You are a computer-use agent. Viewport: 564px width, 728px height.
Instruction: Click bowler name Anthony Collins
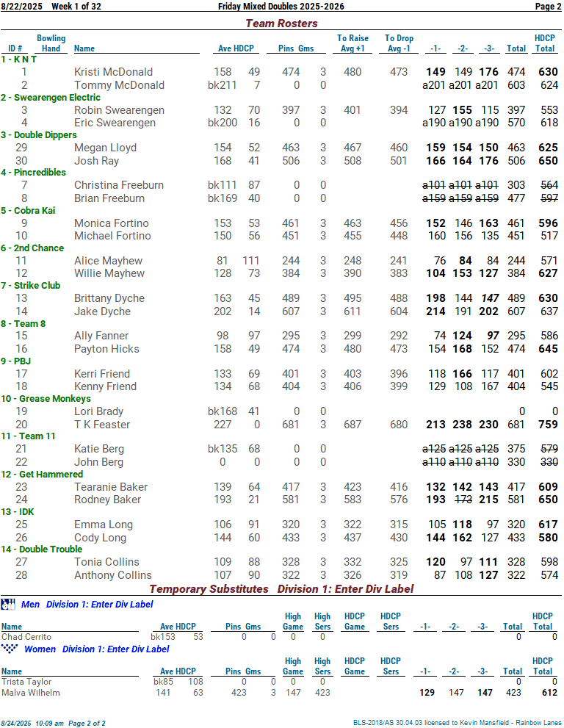pyautogui.click(x=113, y=574)
